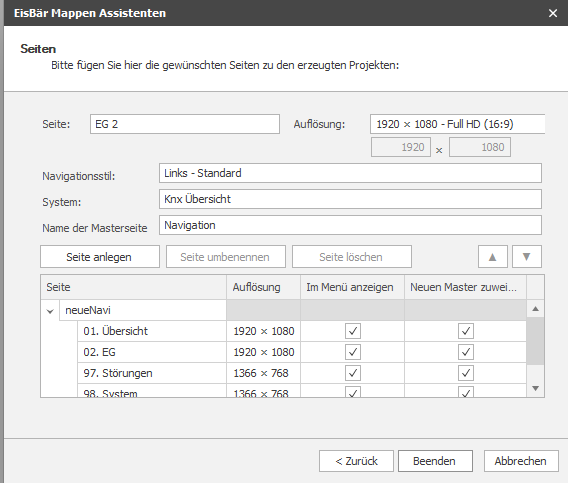Click the Seite löschen button
Viewport: 568px width, 483px height.
coord(352,257)
